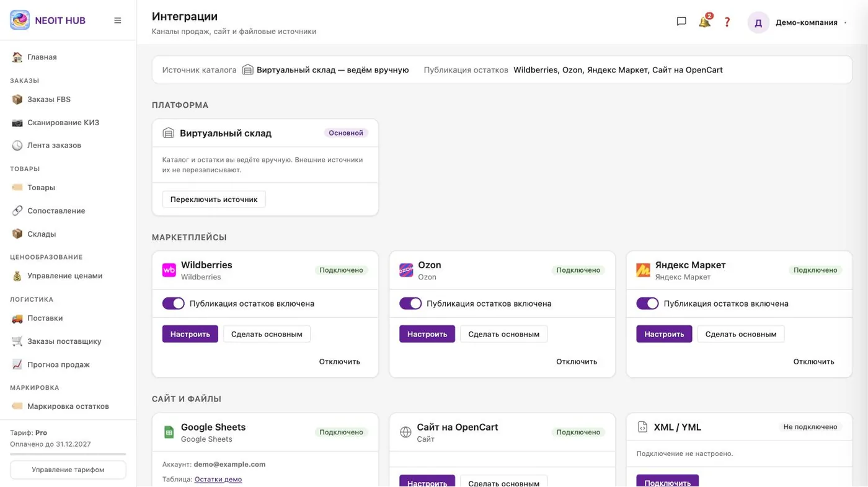Screen dimensions: 868x487
Task: Click Подключено badge on Google Sheets card
Action: (341, 432)
